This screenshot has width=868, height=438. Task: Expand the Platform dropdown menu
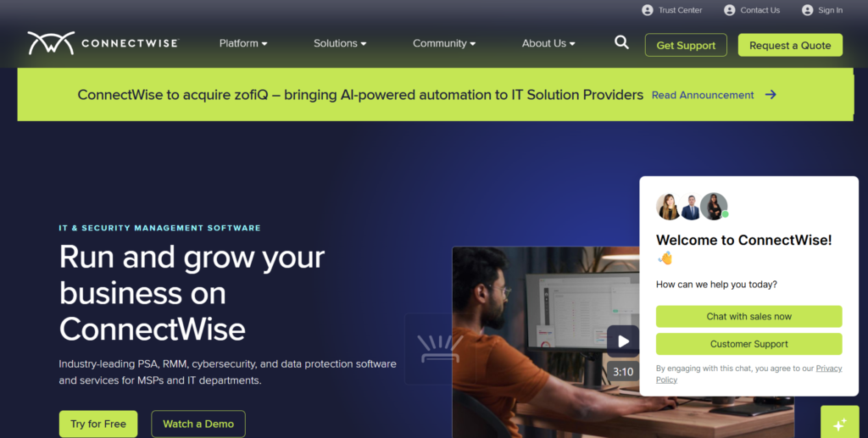pos(243,43)
